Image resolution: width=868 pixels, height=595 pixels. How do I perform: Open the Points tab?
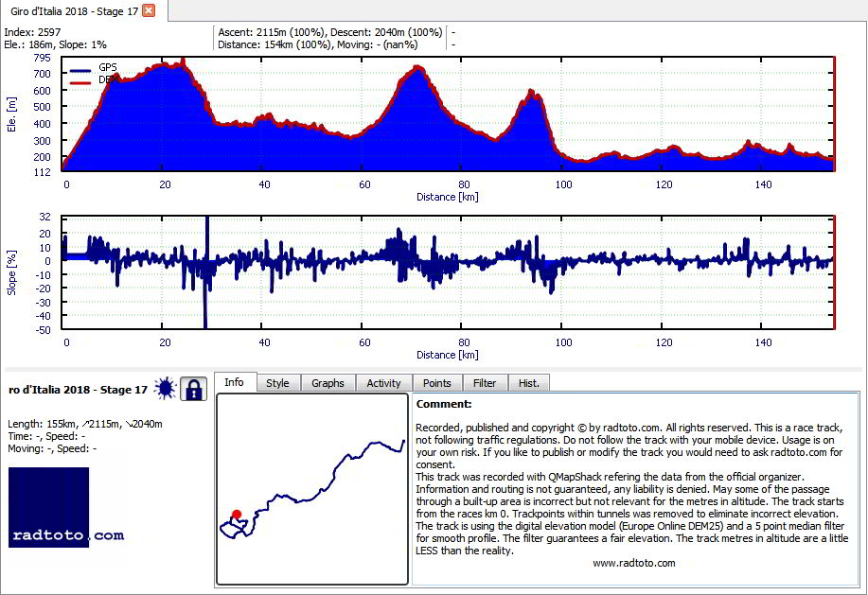pyautogui.click(x=436, y=383)
